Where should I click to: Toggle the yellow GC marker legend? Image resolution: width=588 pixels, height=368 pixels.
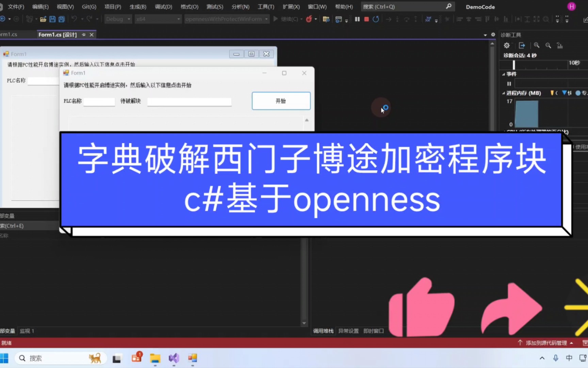(x=552, y=93)
